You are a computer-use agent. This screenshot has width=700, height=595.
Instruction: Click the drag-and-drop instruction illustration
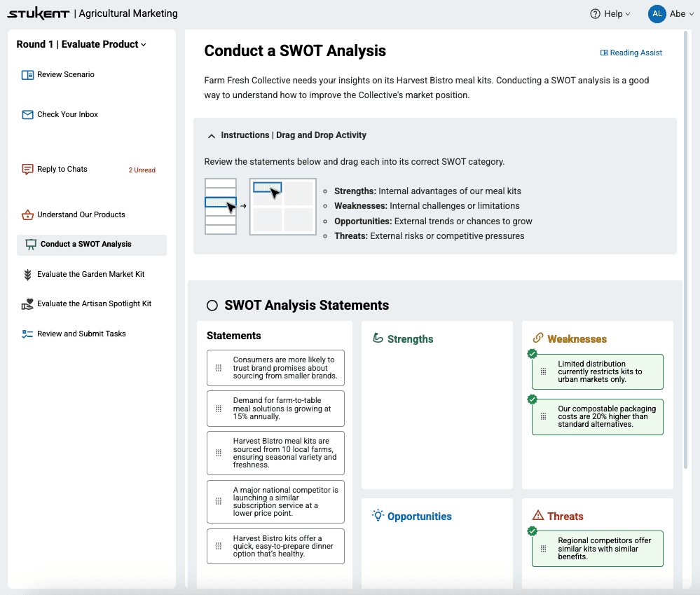click(x=260, y=207)
